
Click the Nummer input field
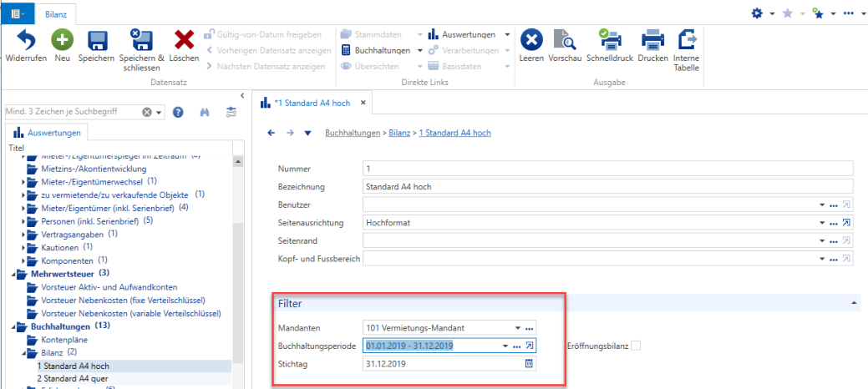[x=608, y=169]
